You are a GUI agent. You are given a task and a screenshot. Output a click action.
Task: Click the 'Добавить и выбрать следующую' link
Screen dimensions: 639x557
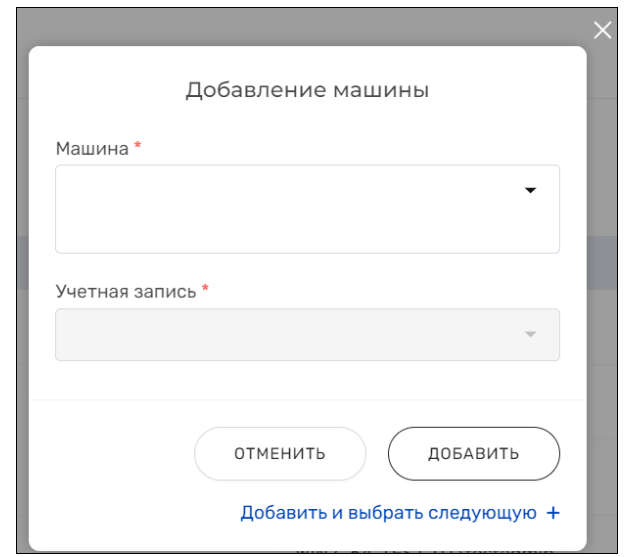tap(389, 513)
